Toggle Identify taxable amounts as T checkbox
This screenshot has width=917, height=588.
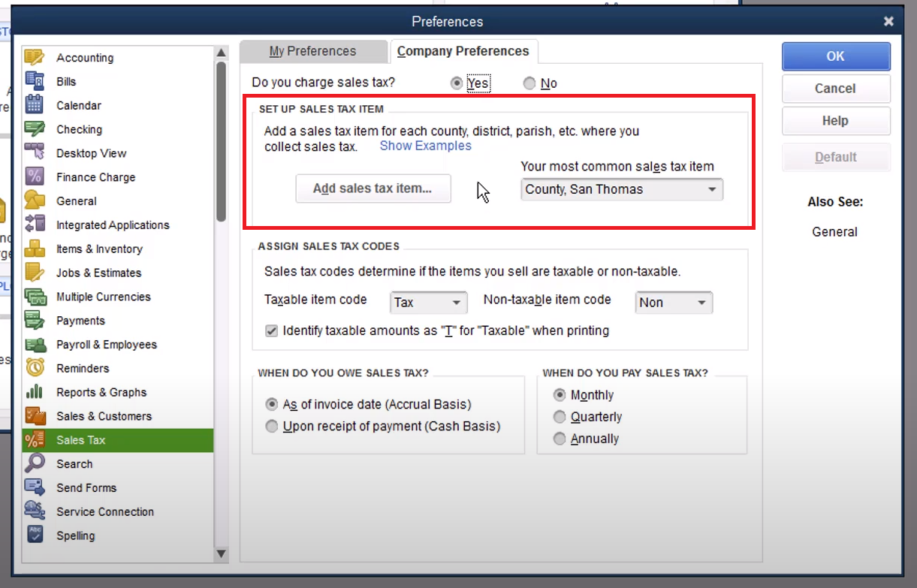[x=272, y=330]
